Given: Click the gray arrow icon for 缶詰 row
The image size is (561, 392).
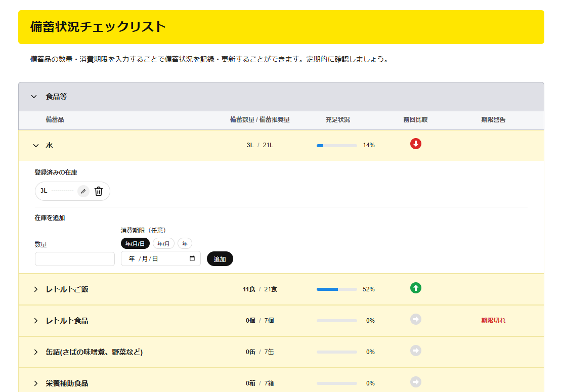Looking at the screenshot, I should click(x=416, y=351).
